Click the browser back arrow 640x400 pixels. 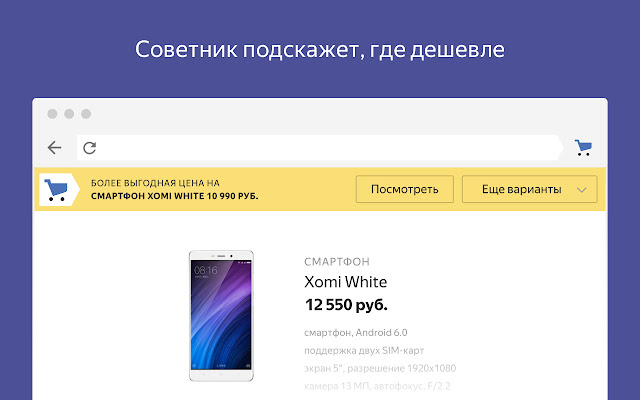pos(55,148)
